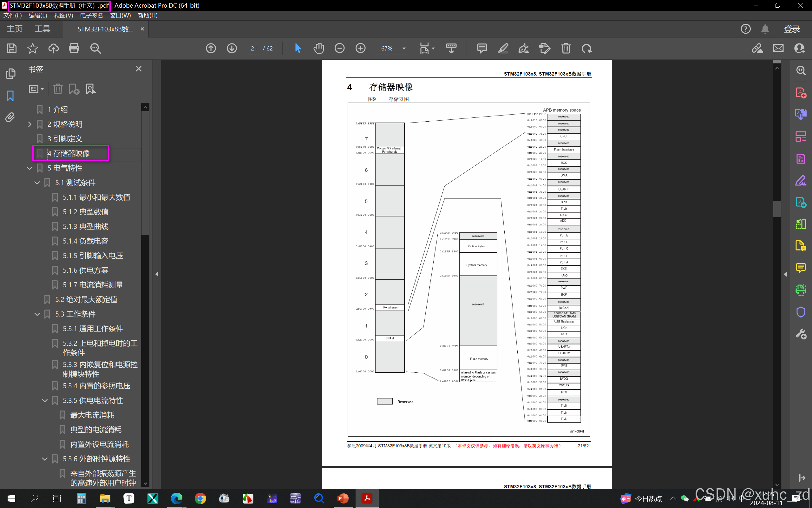
Task: Expand the '2 规格说明' bookmark
Action: pyautogui.click(x=29, y=124)
